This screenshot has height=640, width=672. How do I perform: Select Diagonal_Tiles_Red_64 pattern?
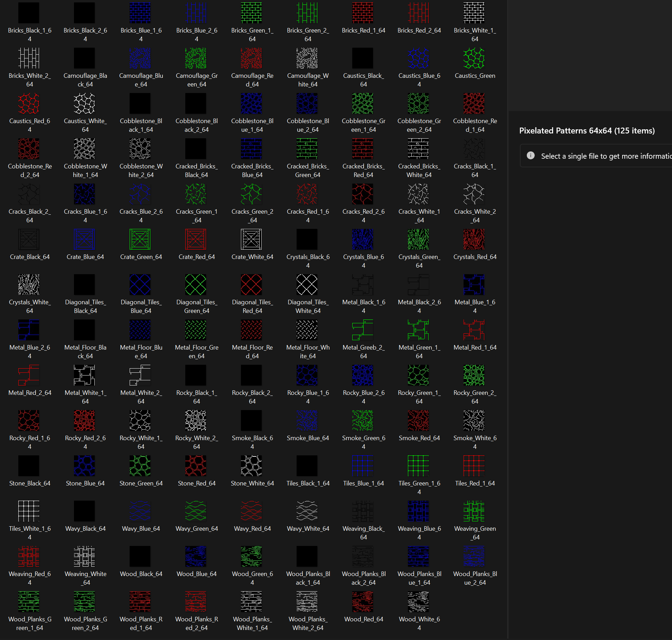(251, 285)
